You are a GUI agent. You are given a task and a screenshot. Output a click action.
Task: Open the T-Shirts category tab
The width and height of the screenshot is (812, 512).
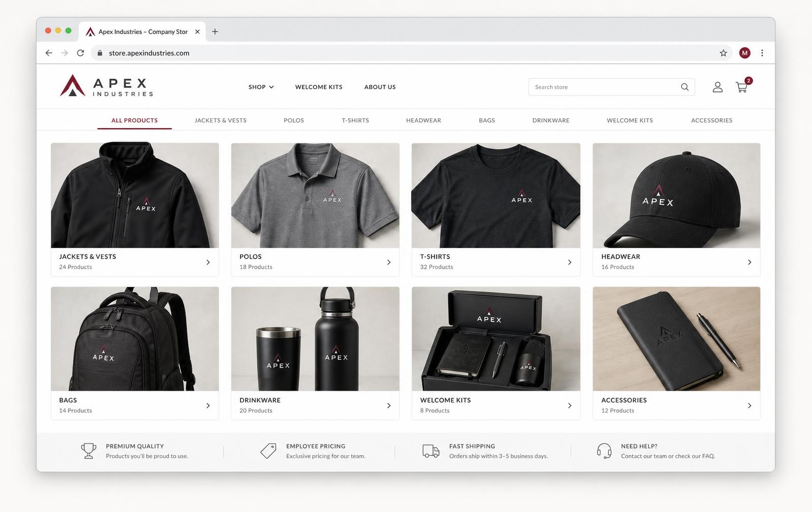(355, 120)
